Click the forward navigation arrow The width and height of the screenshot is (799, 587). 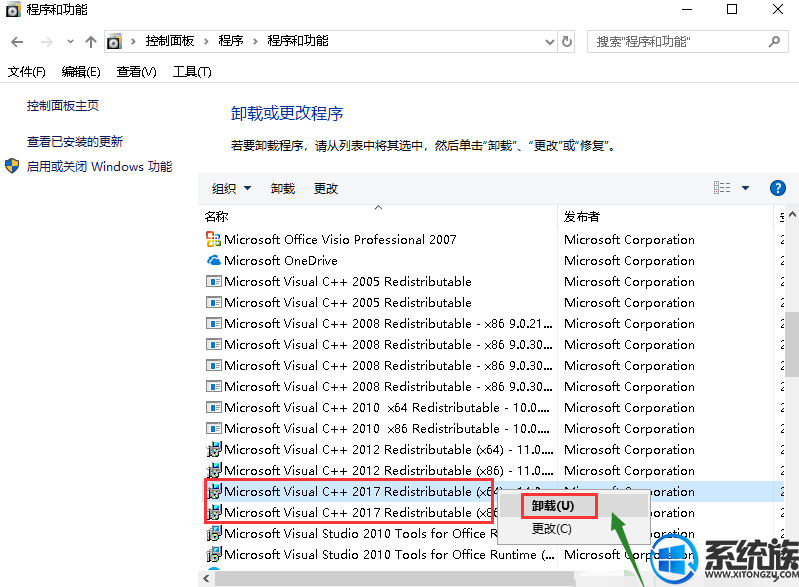click(46, 42)
